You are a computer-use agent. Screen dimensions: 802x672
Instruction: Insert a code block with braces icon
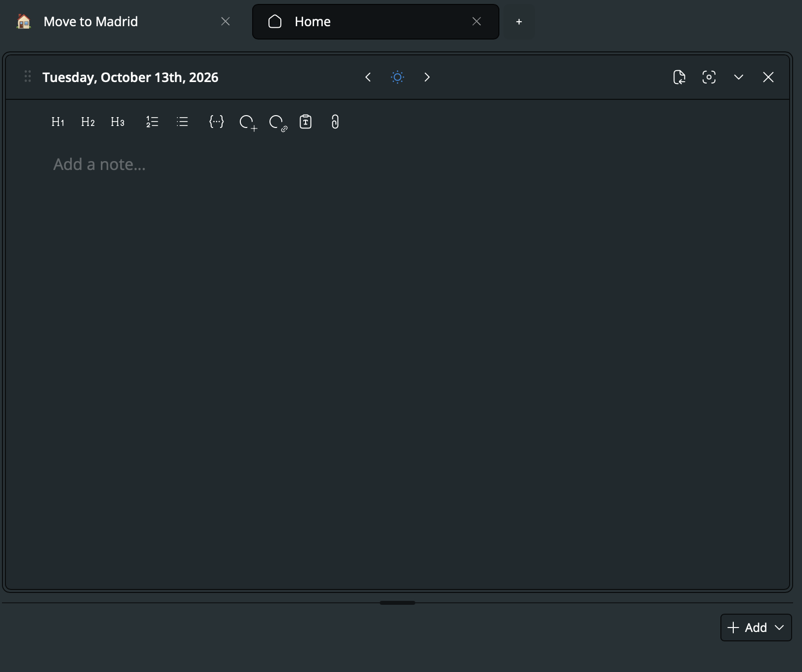[x=217, y=122]
